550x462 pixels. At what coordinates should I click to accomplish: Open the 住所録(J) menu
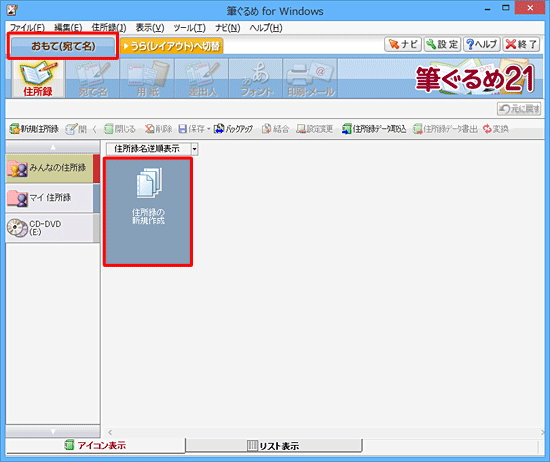click(109, 28)
